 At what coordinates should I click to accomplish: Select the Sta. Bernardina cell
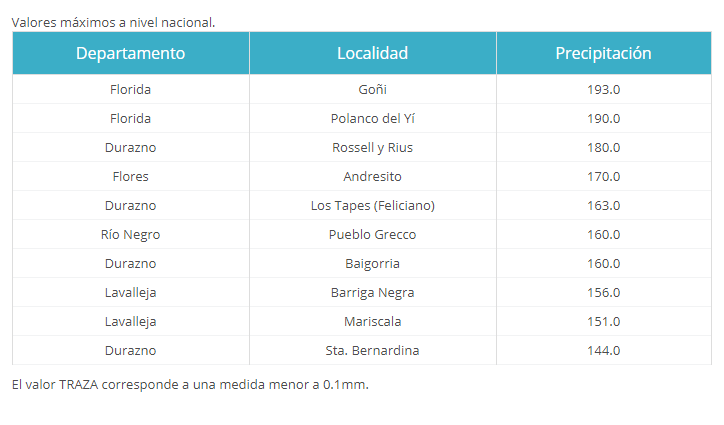(x=373, y=351)
